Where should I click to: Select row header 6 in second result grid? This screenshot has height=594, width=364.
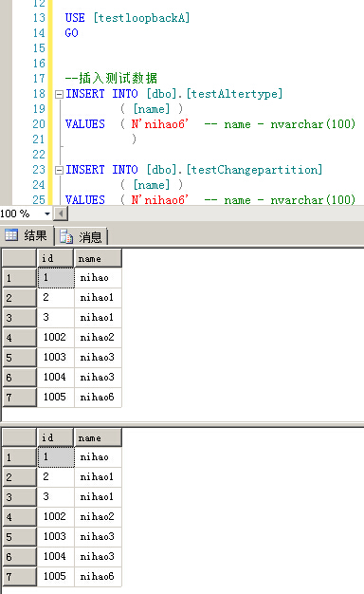(x=19, y=556)
